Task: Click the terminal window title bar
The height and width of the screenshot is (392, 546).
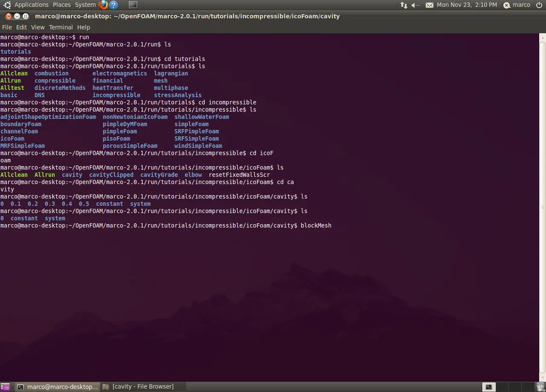Action: click(273, 16)
